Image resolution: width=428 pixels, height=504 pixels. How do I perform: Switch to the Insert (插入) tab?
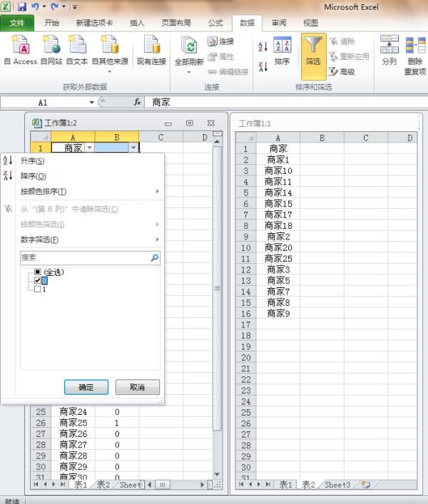[137, 23]
